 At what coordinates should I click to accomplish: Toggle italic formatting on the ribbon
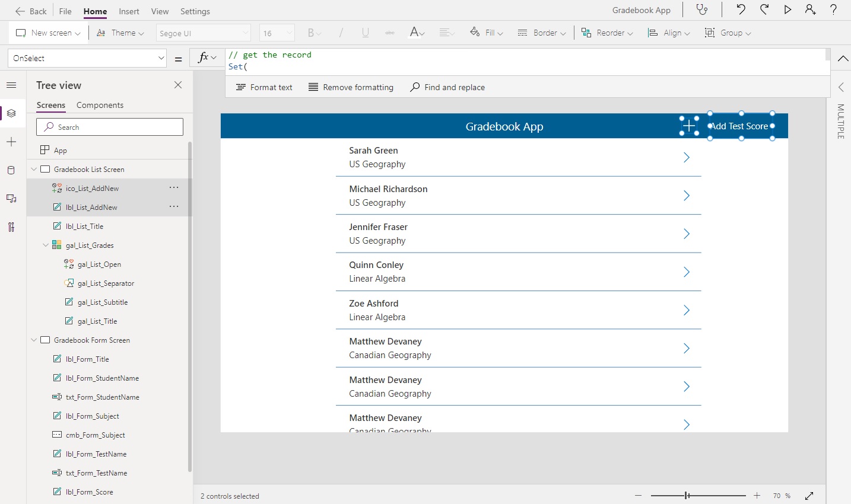[x=341, y=33]
